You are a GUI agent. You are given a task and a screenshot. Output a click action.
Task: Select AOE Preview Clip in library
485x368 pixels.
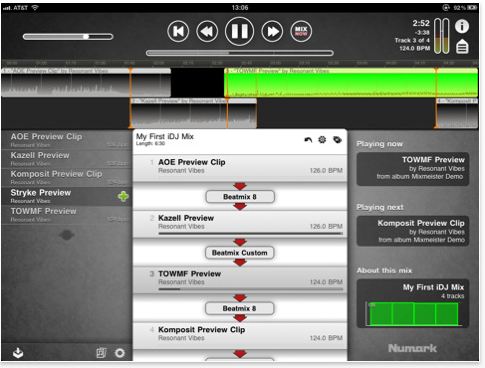click(67, 140)
